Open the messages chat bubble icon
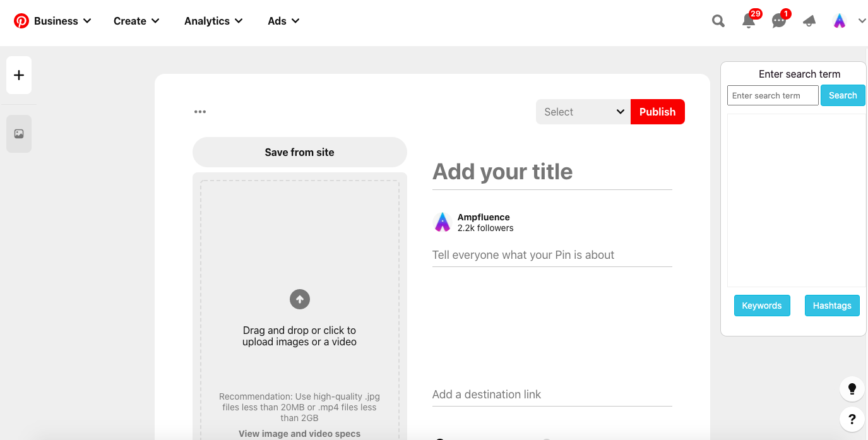This screenshot has width=868, height=440. click(x=779, y=21)
